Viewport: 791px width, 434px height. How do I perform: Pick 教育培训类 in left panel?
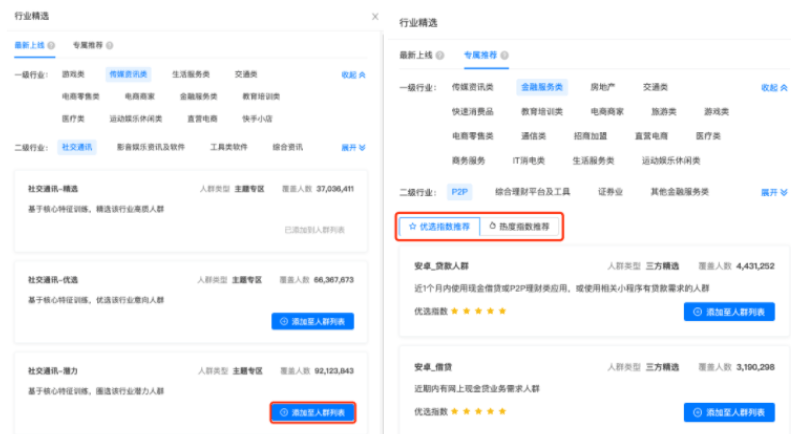coord(261,96)
